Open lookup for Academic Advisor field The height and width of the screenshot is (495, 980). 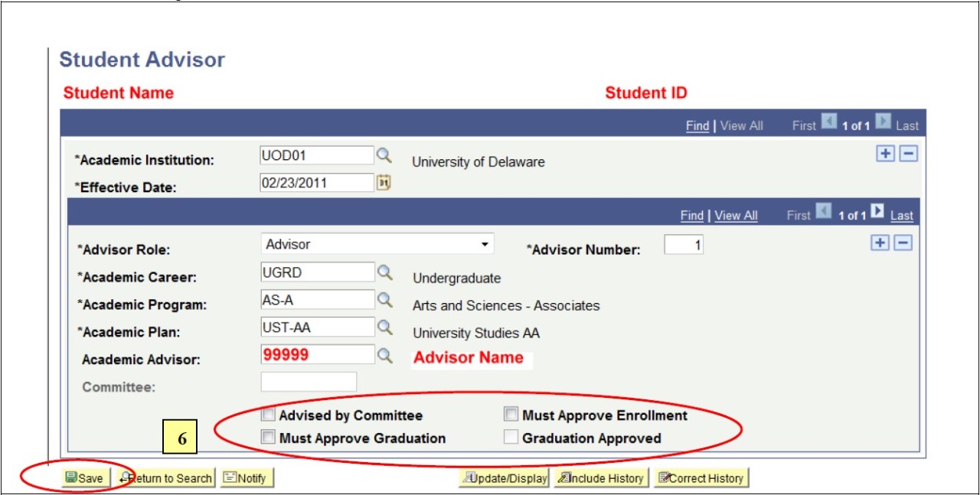click(384, 355)
